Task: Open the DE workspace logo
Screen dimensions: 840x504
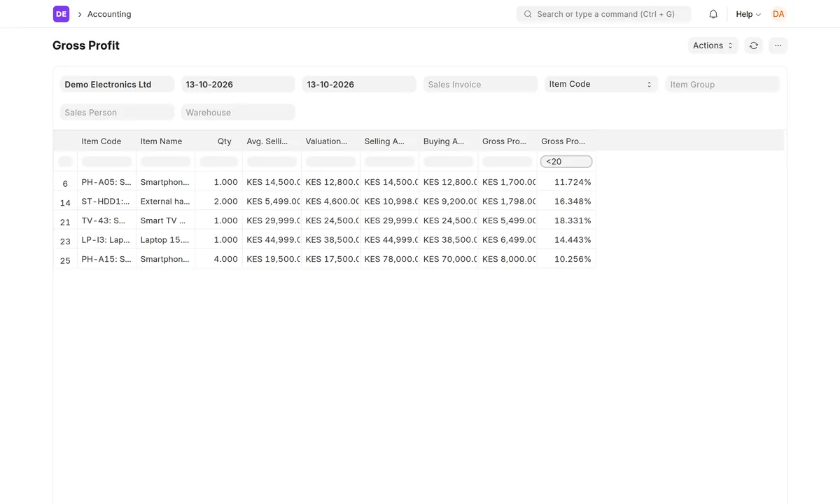Action: pos(61,14)
